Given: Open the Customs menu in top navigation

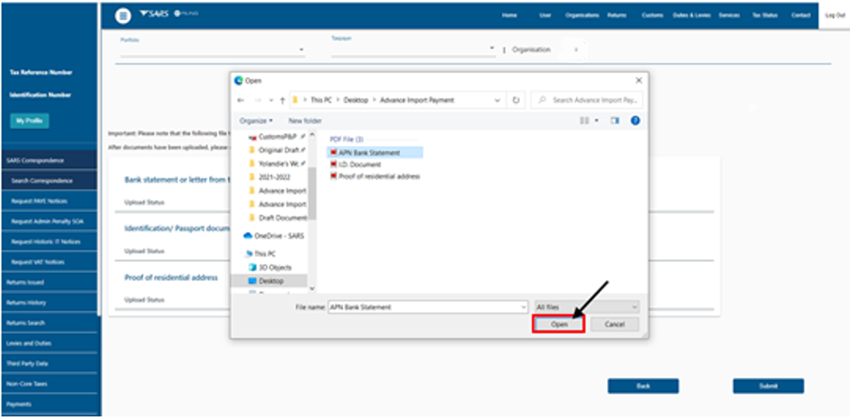Looking at the screenshot, I should click(652, 15).
